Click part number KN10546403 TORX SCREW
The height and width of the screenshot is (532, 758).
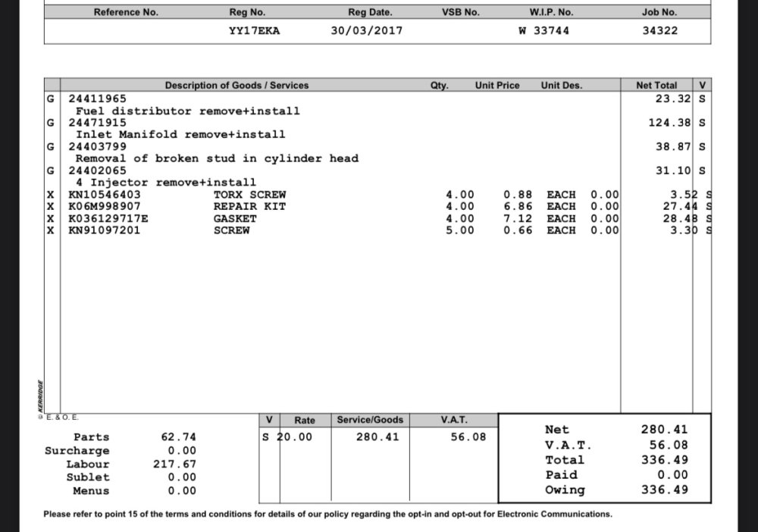(177, 195)
